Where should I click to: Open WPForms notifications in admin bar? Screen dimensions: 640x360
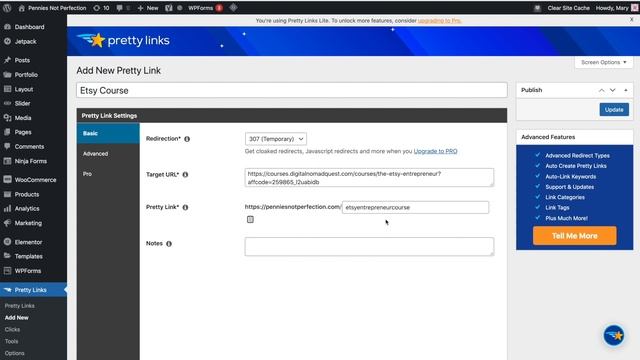[205, 8]
